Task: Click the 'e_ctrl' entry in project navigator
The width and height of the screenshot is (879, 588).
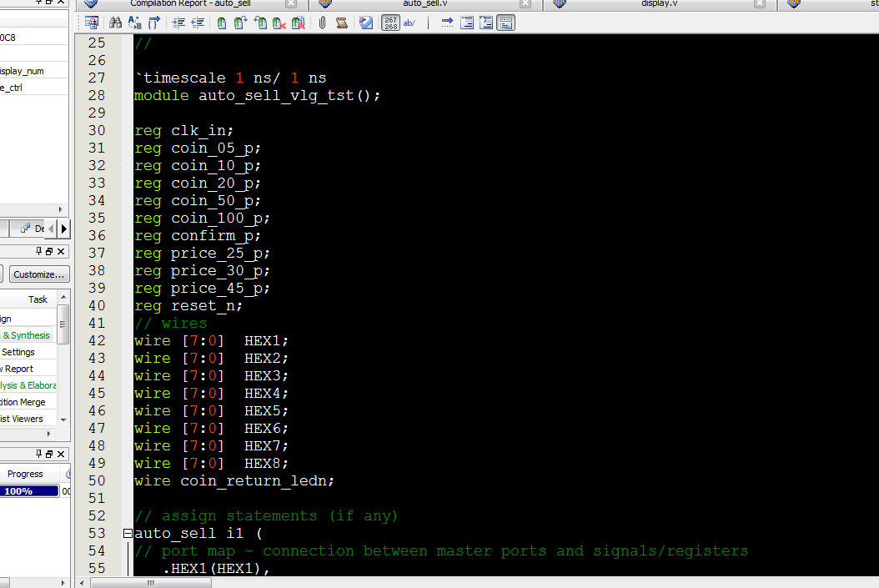Action: pos(11,88)
